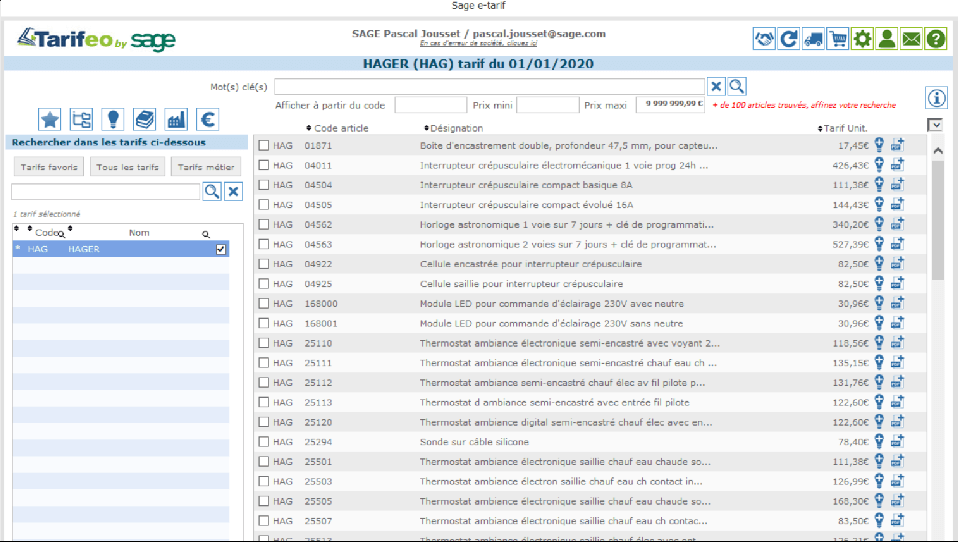This screenshot has height=542, width=958.
Task: Click article code 25503
Action: (x=318, y=482)
